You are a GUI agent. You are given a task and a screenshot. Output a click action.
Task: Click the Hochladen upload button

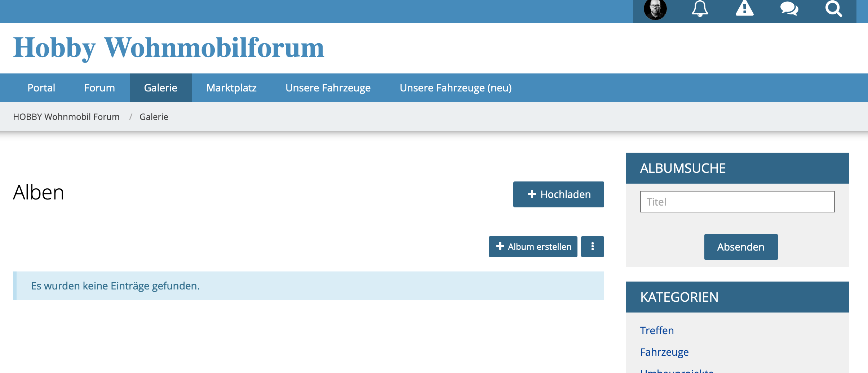click(x=558, y=194)
